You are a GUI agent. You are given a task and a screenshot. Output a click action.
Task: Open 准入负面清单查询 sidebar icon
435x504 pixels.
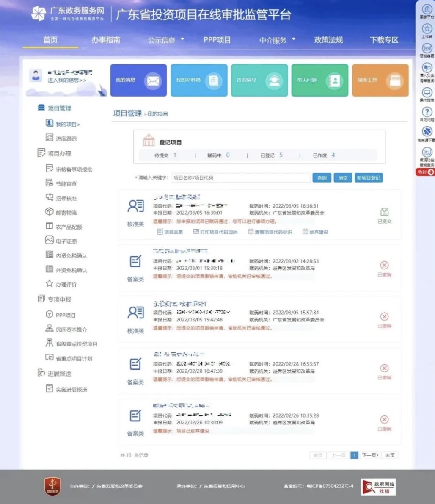pyautogui.click(x=427, y=73)
